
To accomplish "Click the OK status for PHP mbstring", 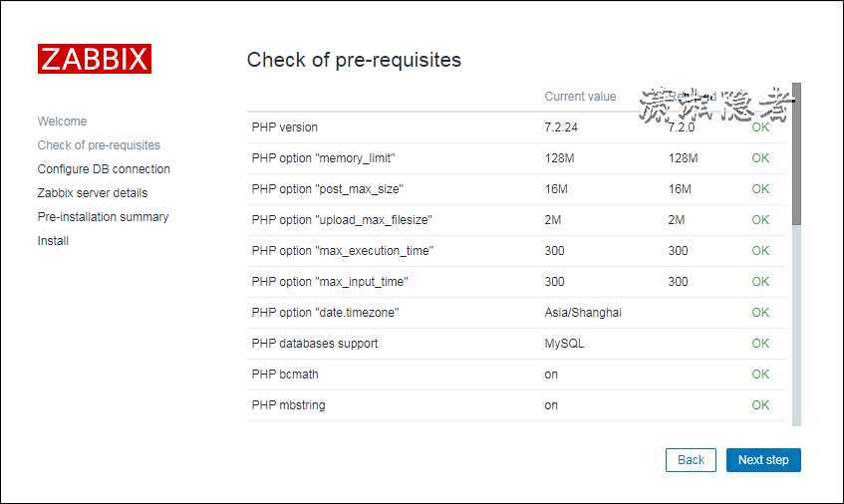I will [760, 405].
